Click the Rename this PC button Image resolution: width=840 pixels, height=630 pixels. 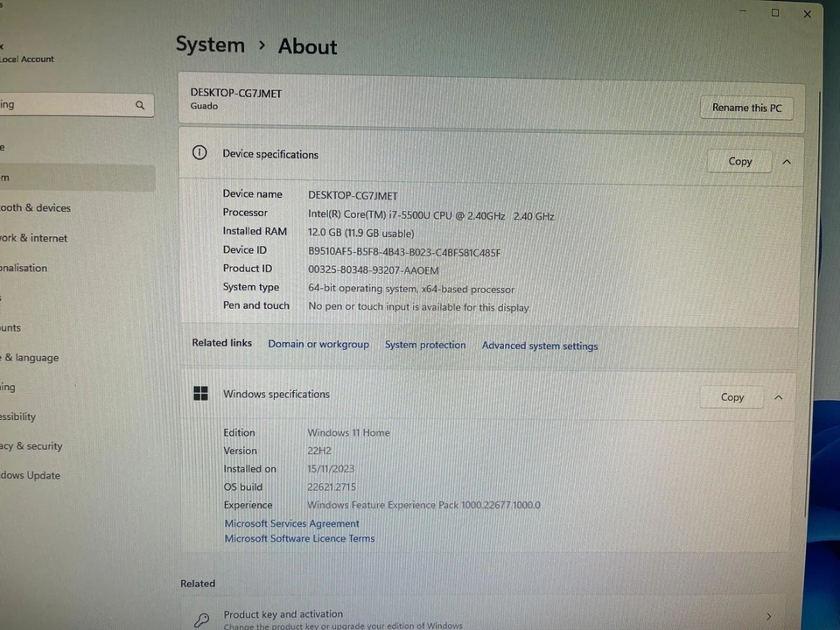(746, 107)
